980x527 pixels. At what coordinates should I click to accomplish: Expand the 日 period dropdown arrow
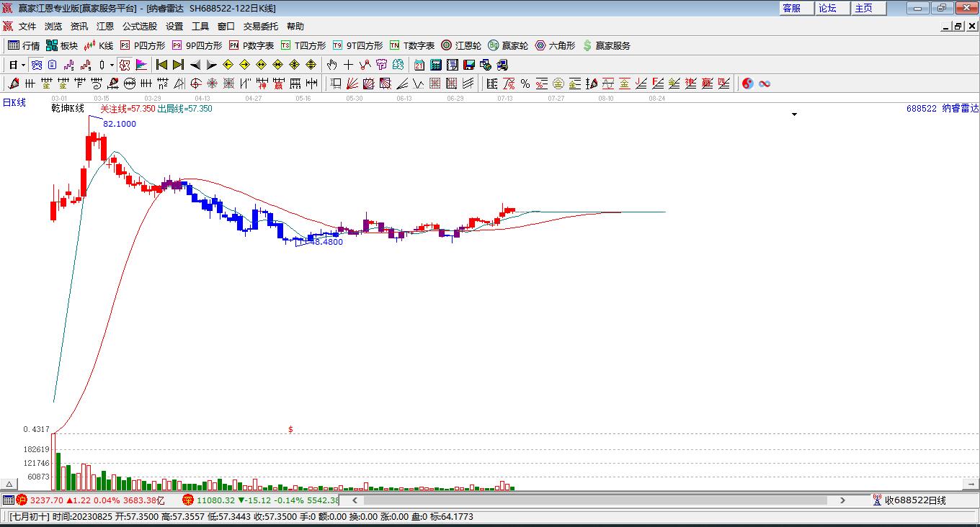[23, 65]
